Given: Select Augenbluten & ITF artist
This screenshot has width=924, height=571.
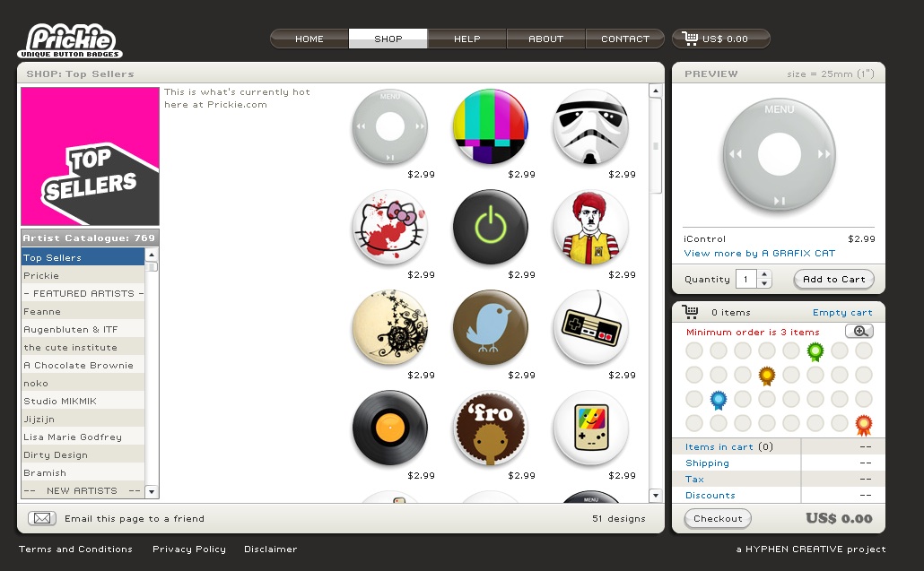Looking at the screenshot, I should [83, 329].
